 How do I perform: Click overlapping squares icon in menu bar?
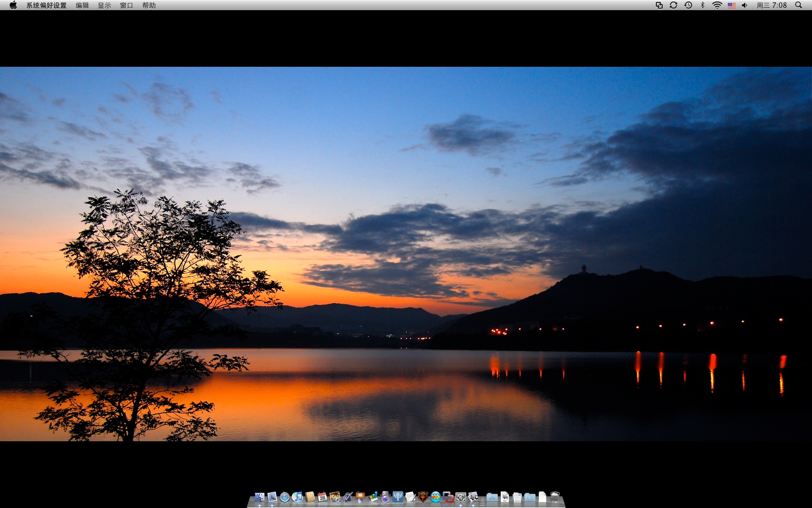coord(659,5)
